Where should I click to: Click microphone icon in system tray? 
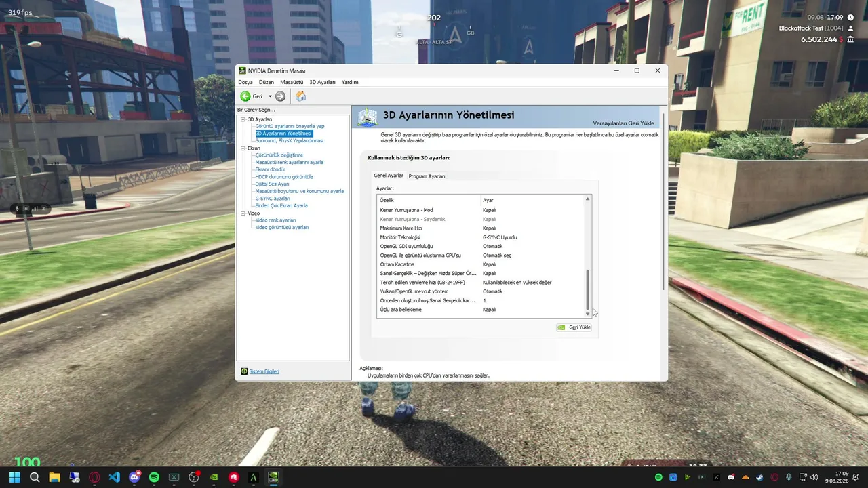[x=789, y=478]
